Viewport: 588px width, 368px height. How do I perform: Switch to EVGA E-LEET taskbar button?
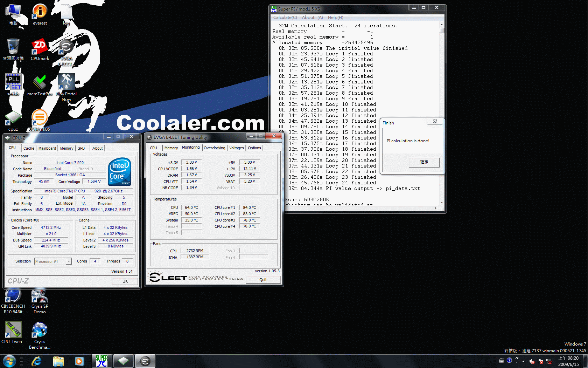[x=145, y=361]
